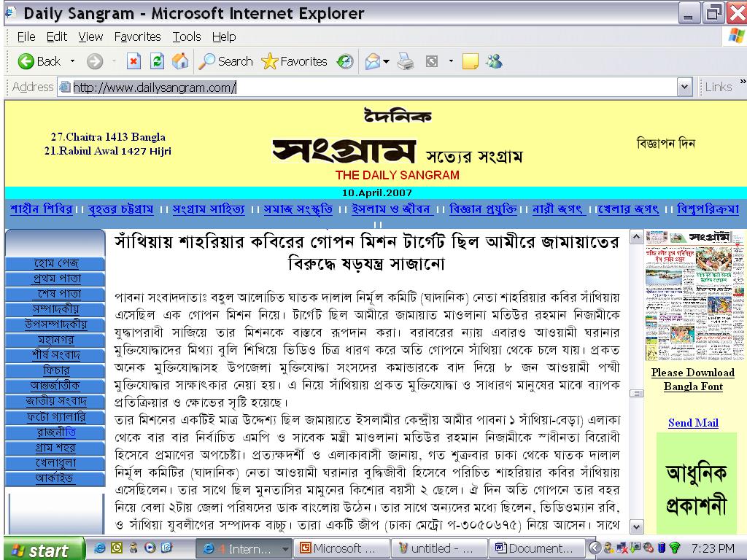Open the 'বিশ্বপরিক্রমা' navigation link
The image size is (747, 560).
pos(708,209)
